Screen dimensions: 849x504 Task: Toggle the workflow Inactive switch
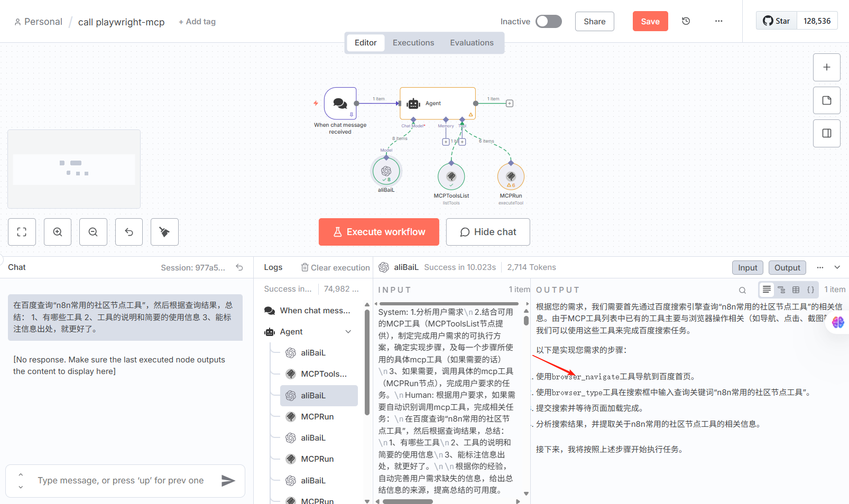click(x=549, y=21)
